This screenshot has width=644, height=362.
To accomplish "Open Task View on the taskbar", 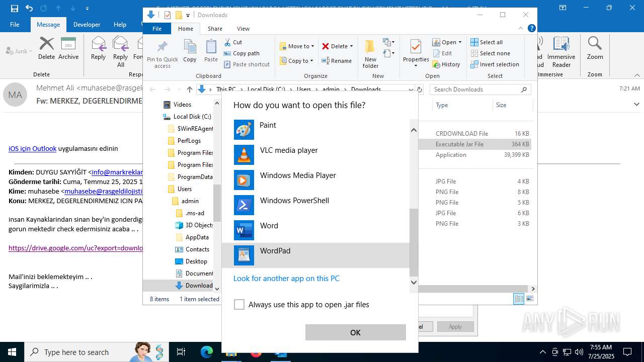I will [x=181, y=352].
